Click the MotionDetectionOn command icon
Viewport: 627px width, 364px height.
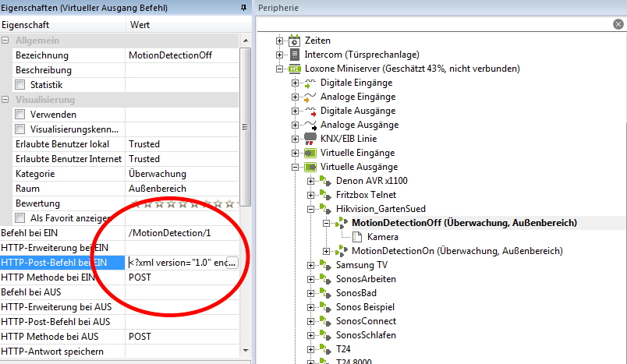tap(342, 251)
